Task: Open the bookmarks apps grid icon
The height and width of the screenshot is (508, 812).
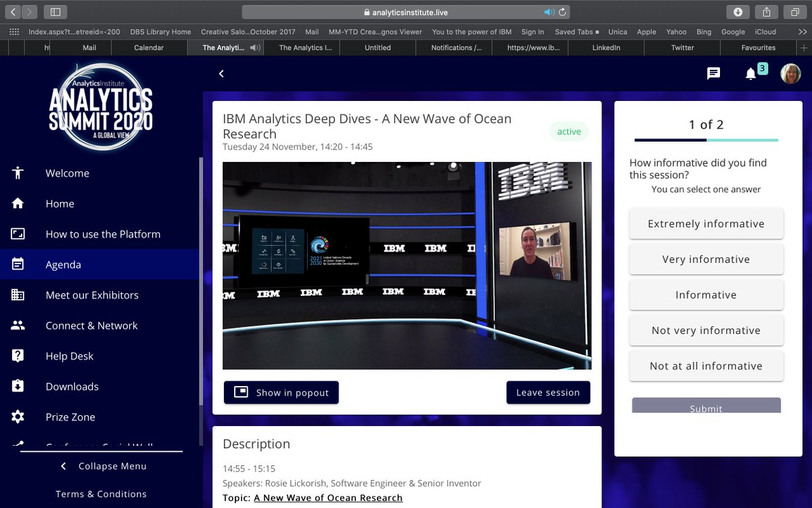Action: [x=13, y=32]
